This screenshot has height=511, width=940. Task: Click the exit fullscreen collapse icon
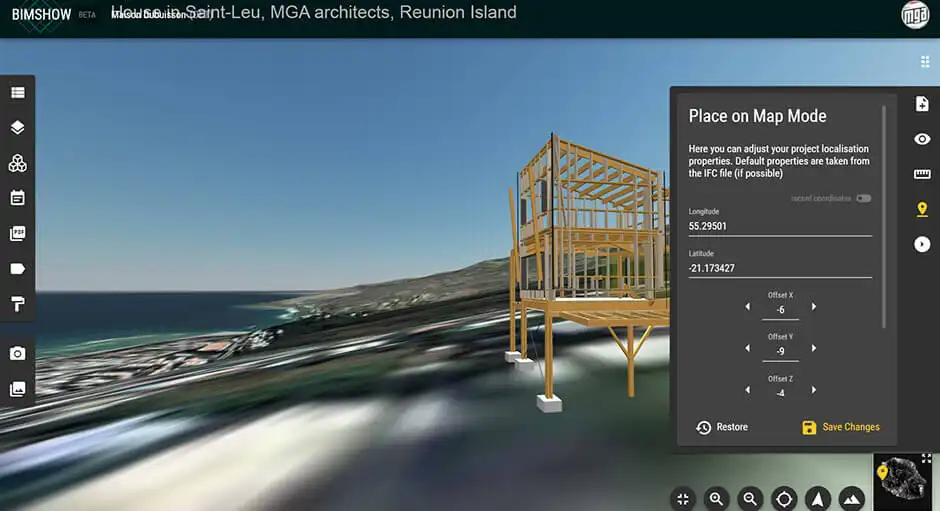(x=683, y=499)
